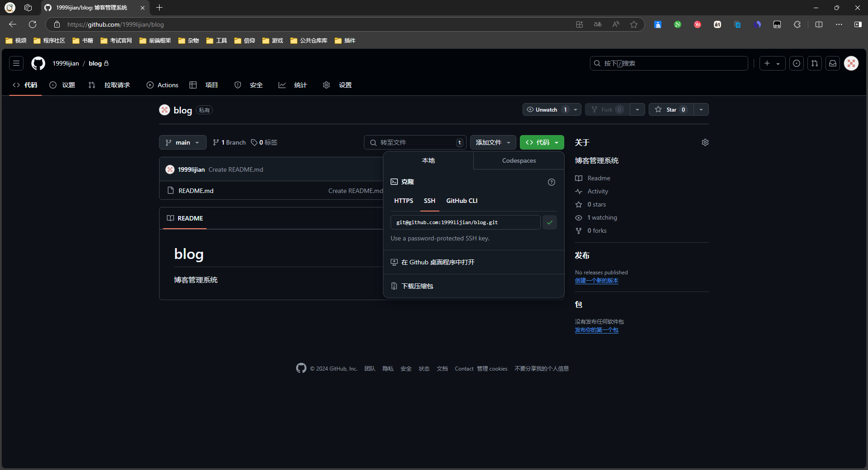This screenshot has height=470, width=868.
Task: Click the SSH clone URL text field
Action: [x=465, y=222]
